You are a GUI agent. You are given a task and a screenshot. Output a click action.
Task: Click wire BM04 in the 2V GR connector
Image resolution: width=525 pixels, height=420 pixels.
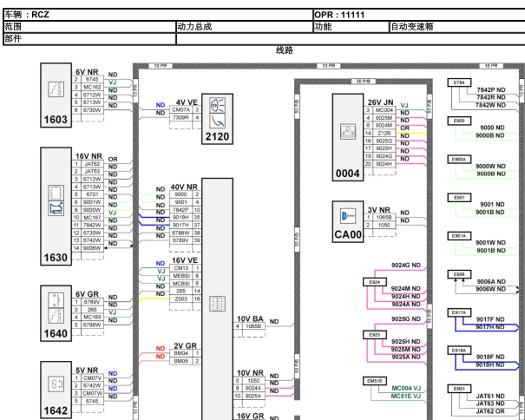click(181, 353)
